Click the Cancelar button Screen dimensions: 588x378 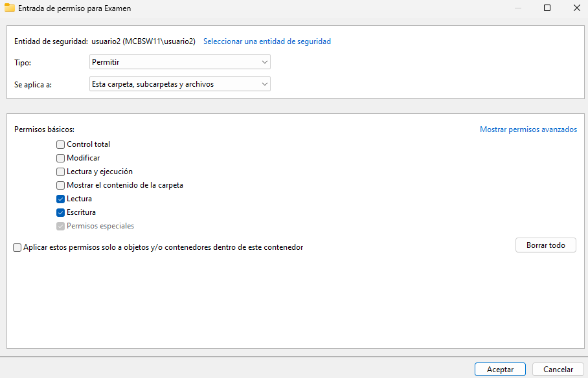pos(558,370)
